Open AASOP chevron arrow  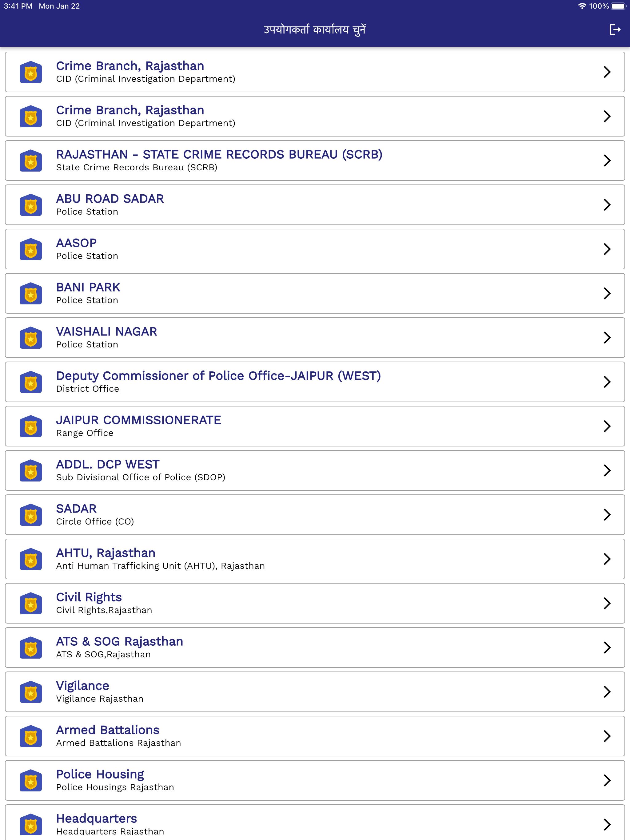click(607, 249)
